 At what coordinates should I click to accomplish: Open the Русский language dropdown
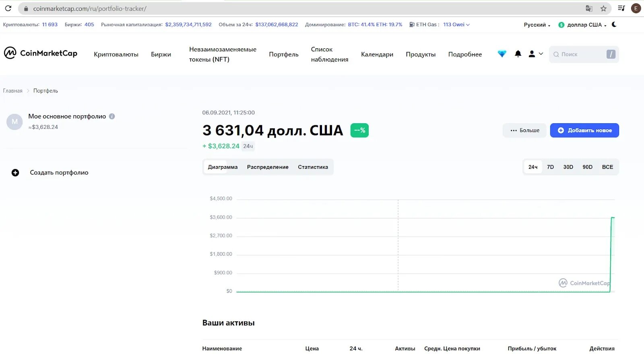pos(537,25)
